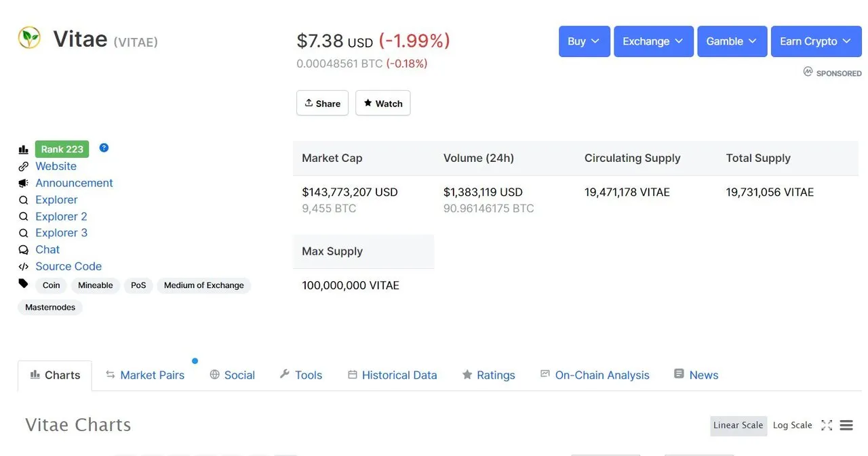Click the calendar icon on Historical Data
This screenshot has width=868, height=456.
coord(353,374)
